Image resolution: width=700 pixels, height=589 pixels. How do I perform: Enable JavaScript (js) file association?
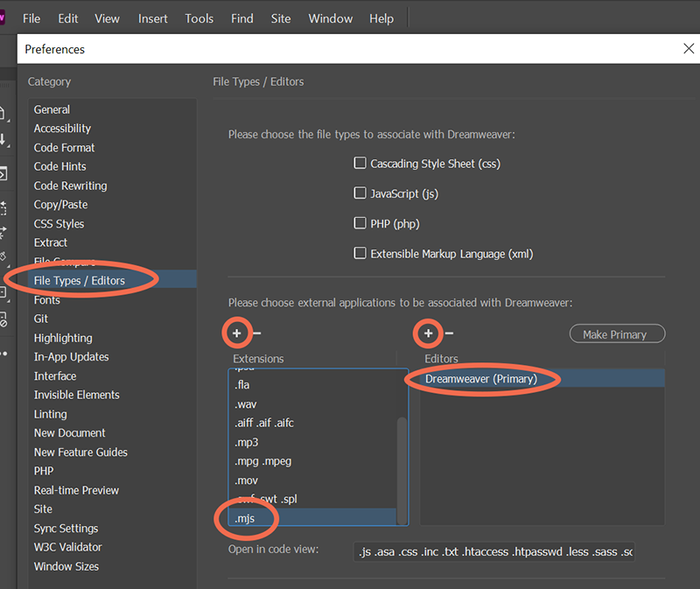(360, 193)
